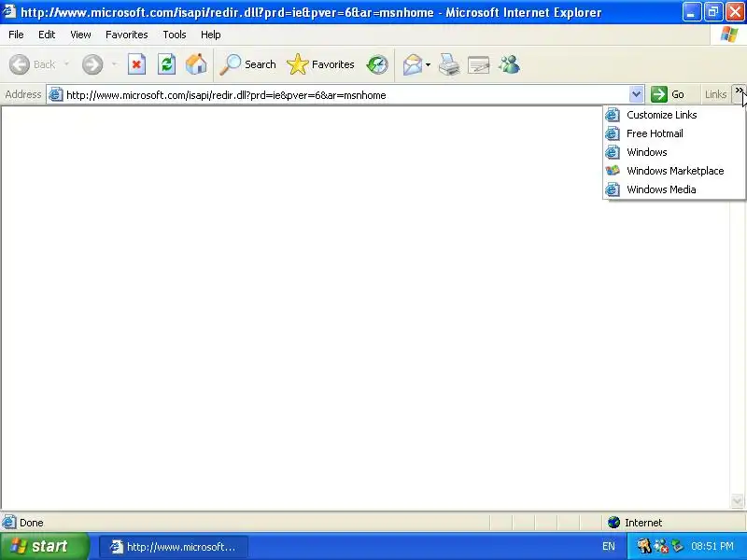
Task: Print the page with the printer icon
Action: coord(449,64)
